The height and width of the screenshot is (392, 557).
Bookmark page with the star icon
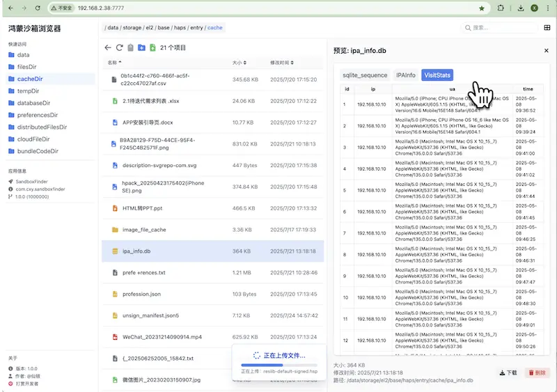(482, 8)
